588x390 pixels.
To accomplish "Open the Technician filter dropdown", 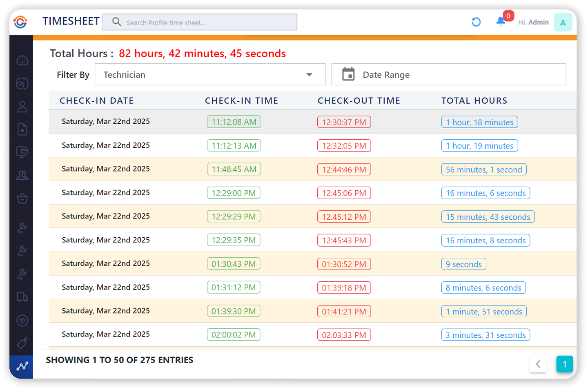I will (210, 74).
